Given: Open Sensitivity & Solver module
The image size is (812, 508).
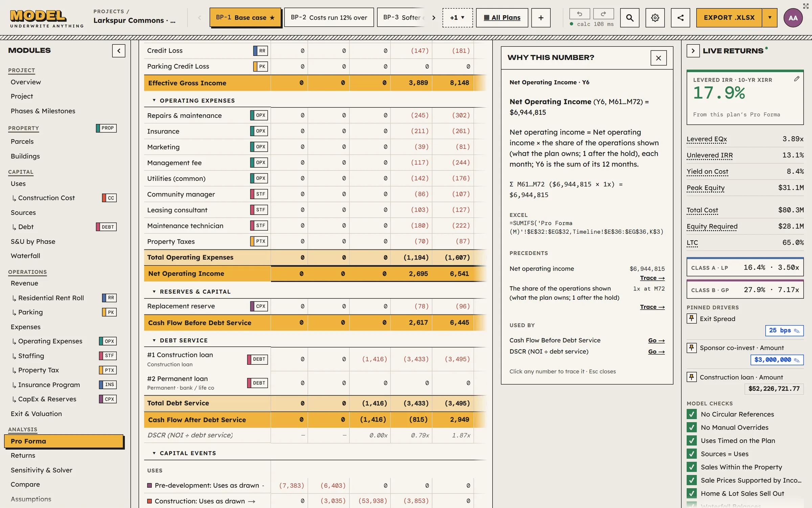Looking at the screenshot, I should pyautogui.click(x=41, y=470).
